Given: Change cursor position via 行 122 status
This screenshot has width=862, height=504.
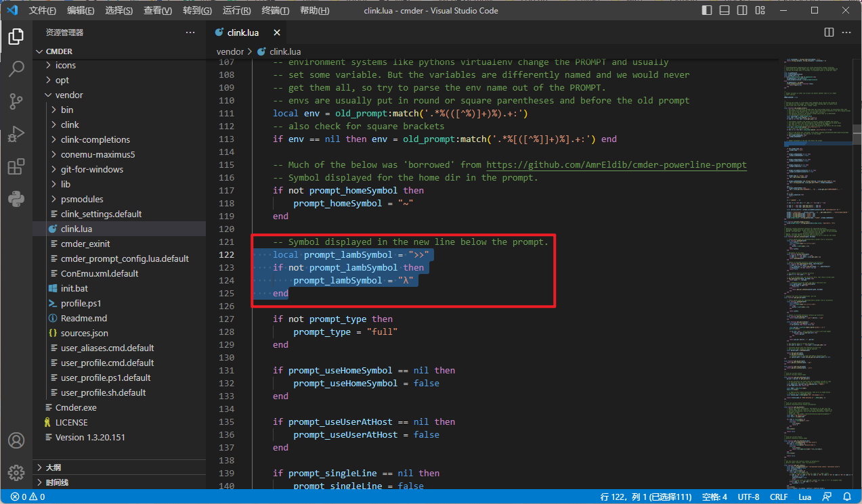Looking at the screenshot, I should (x=646, y=497).
